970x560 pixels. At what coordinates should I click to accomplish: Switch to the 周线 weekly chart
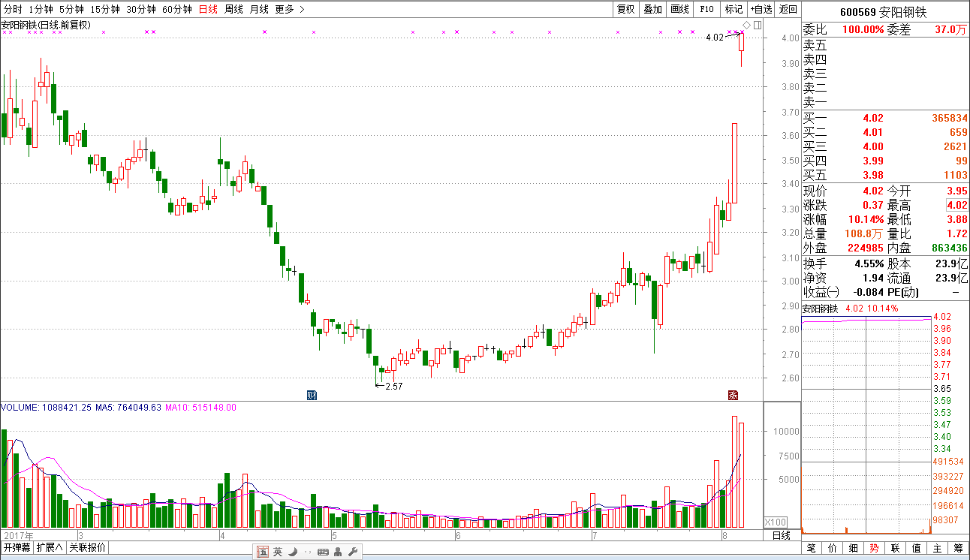[233, 9]
